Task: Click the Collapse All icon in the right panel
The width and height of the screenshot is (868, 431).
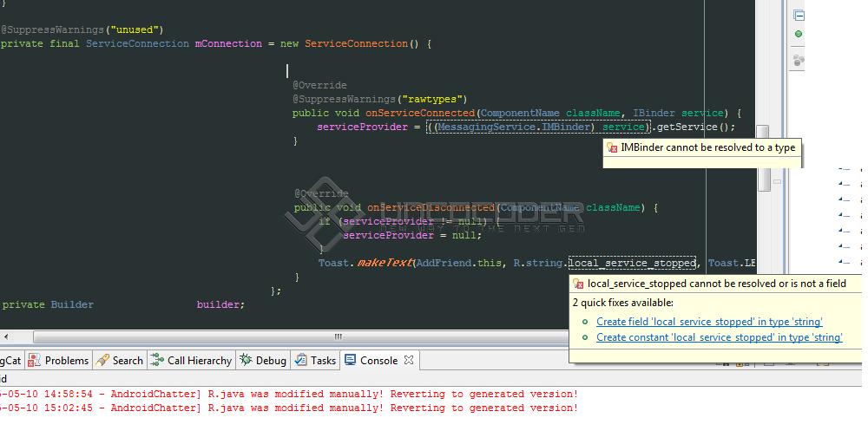Action: pos(799,16)
